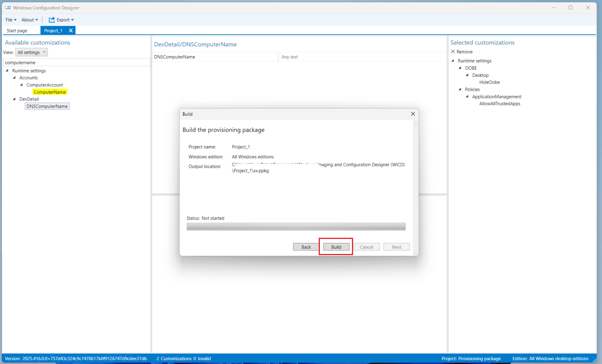Click the Remove X icon in Selected customizations
The image size is (602, 364).
click(x=453, y=52)
